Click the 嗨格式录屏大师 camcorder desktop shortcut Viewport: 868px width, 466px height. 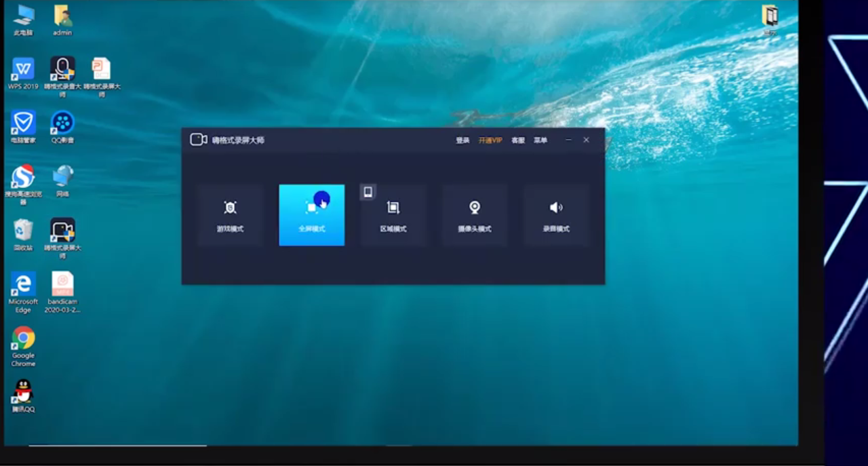tap(62, 237)
